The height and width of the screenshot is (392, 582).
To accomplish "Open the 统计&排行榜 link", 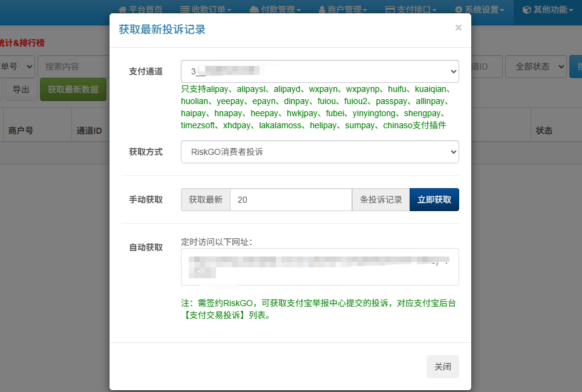I will click(22, 43).
